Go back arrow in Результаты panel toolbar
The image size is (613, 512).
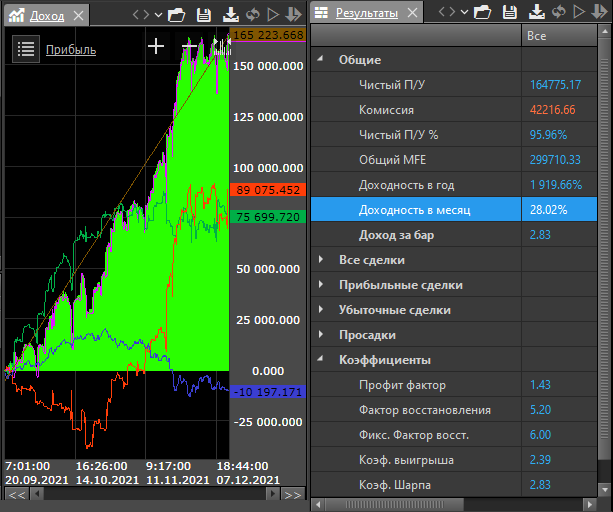click(x=442, y=12)
